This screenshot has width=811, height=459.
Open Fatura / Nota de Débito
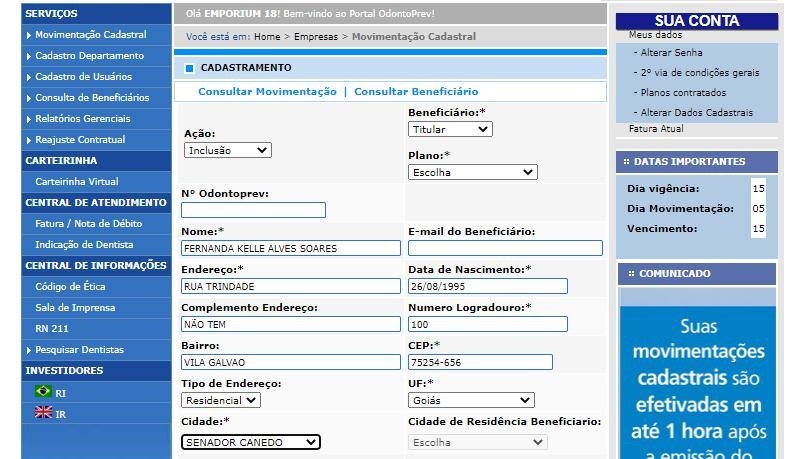[x=88, y=224]
